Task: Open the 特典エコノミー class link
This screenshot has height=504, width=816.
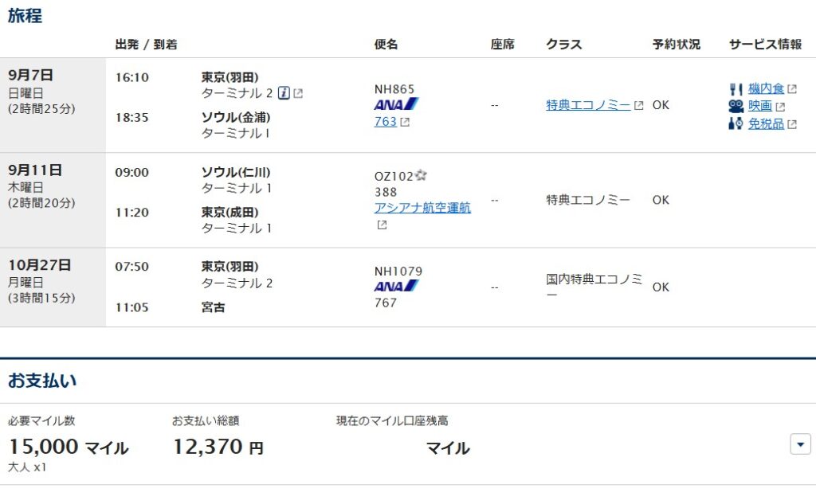Action: tap(588, 105)
